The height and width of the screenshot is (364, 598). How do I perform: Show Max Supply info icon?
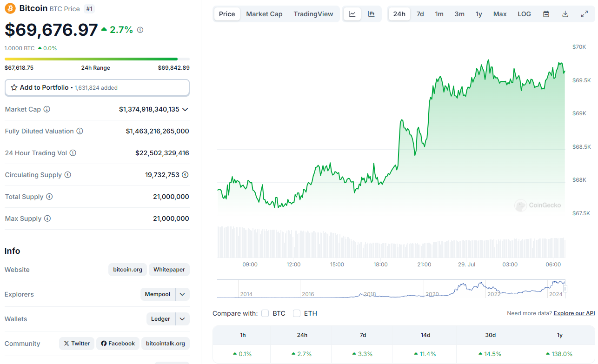[47, 218]
